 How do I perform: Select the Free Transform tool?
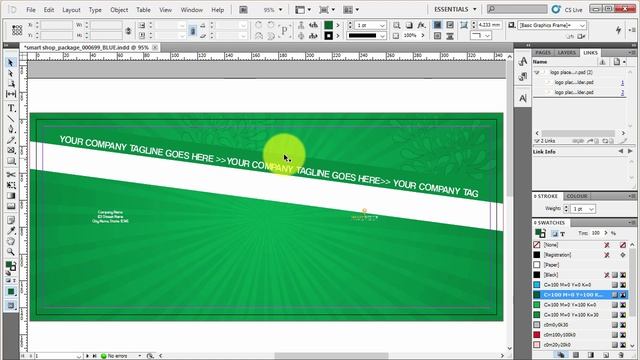pyautogui.click(x=11, y=185)
